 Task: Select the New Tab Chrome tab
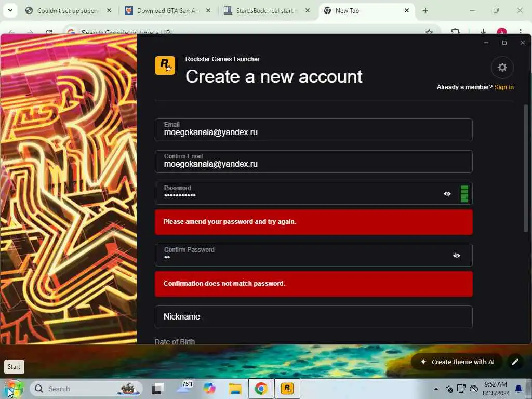click(x=366, y=11)
